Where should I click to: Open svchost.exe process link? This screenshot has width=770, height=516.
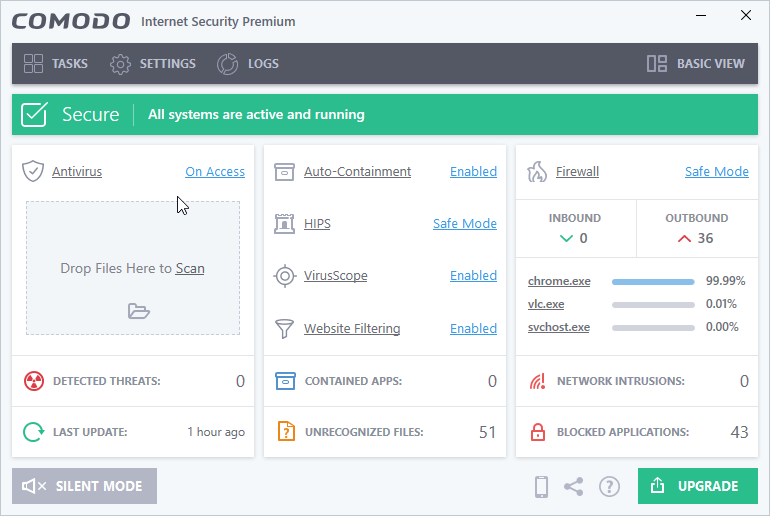click(x=559, y=327)
